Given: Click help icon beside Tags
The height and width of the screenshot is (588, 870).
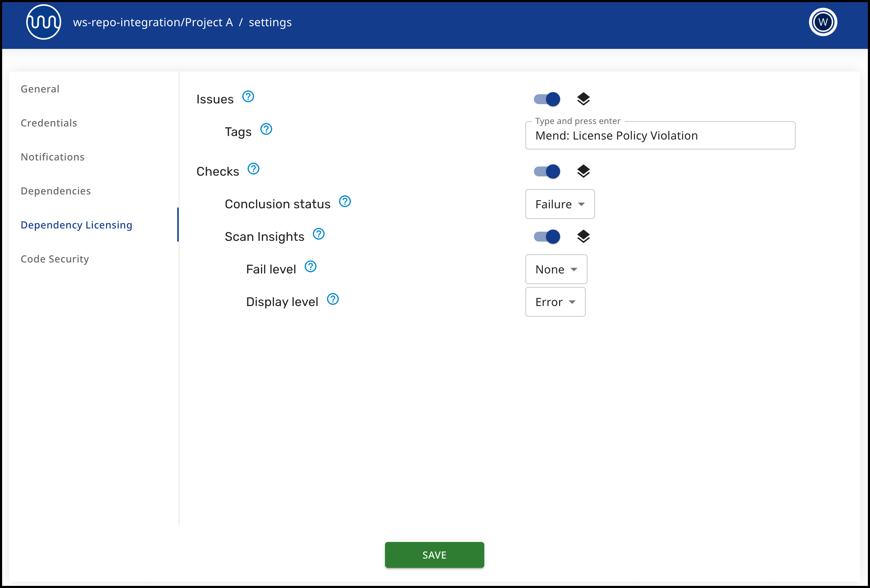Looking at the screenshot, I should [x=266, y=129].
